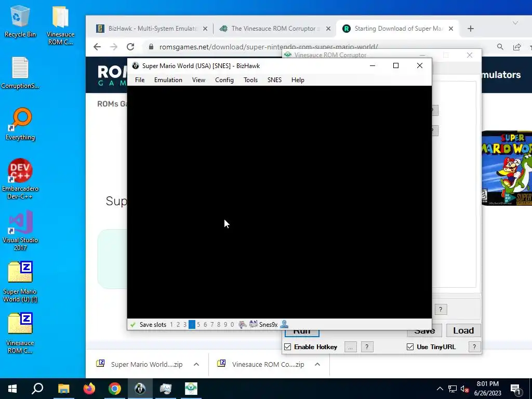Open Windows taskbar search
Image resolution: width=532 pixels, height=399 pixels.
coord(37,389)
